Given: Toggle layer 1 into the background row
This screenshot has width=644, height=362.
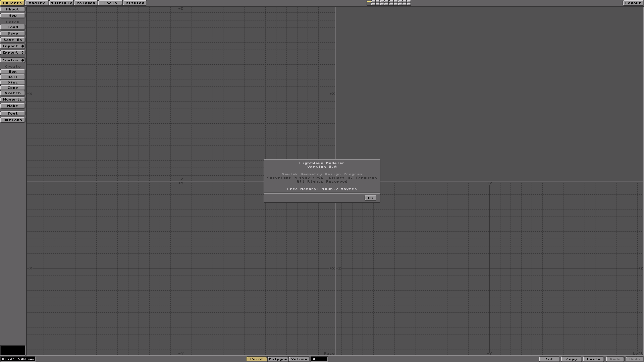Looking at the screenshot, I should (x=369, y=4).
